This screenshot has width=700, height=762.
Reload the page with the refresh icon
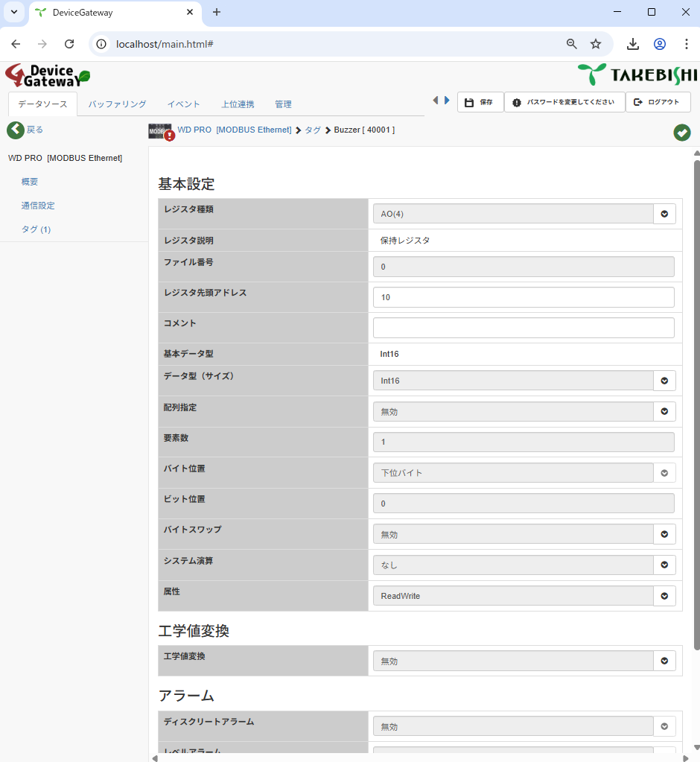[69, 44]
